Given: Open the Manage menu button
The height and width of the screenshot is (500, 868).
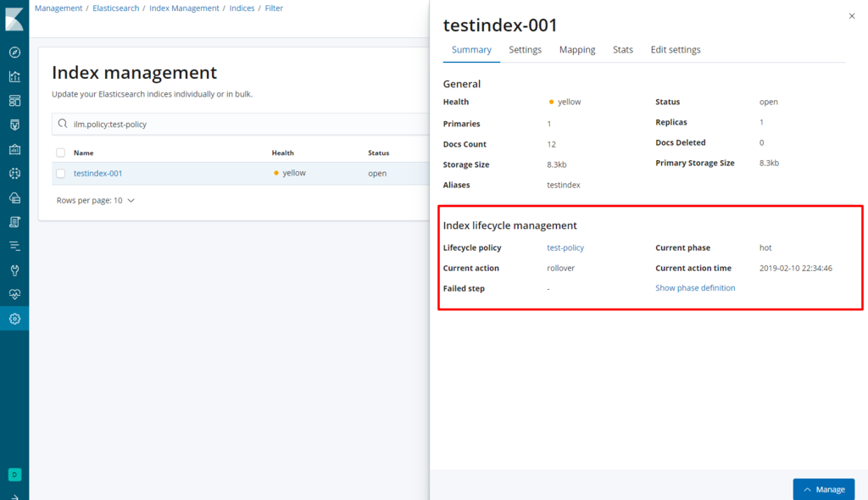Looking at the screenshot, I should [x=824, y=490].
